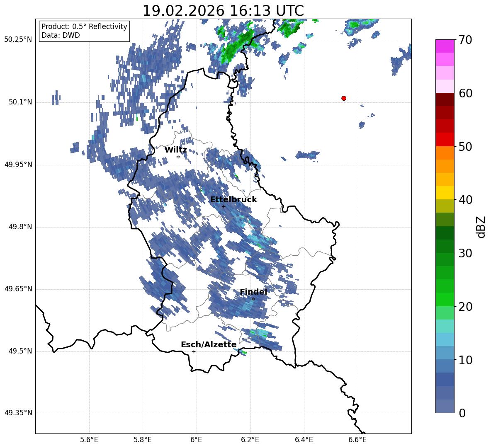Click the colorbar value 20
Image resolution: width=491 pixels, height=448 pixels.
click(x=465, y=307)
